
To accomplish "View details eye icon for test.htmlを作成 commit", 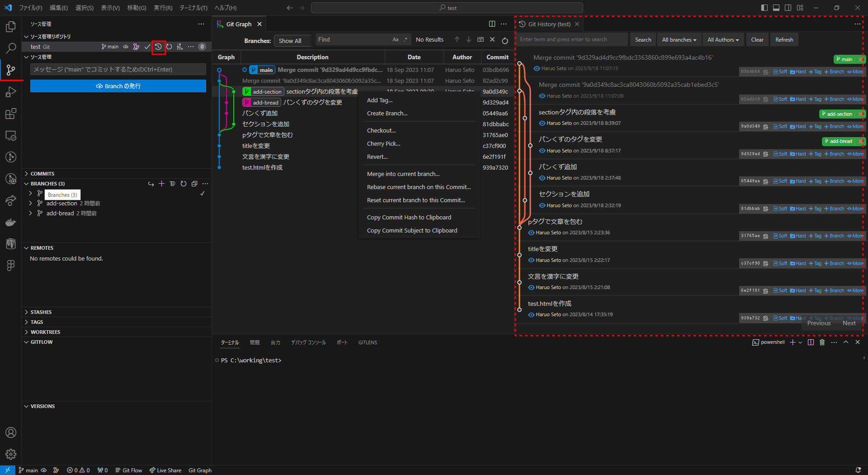I will (x=531, y=315).
